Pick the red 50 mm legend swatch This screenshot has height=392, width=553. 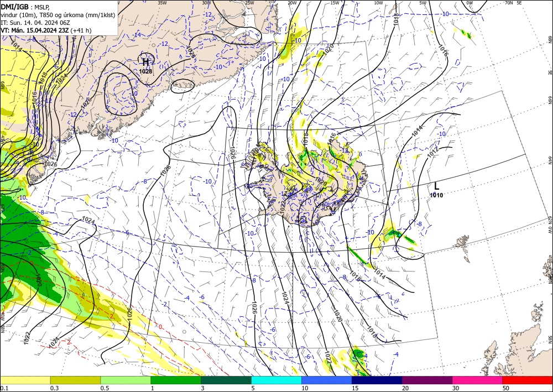528,380
